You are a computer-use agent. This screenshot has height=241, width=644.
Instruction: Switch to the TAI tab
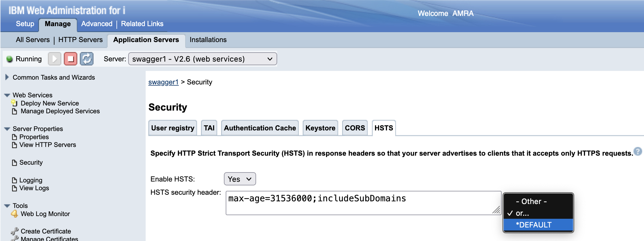tap(209, 128)
